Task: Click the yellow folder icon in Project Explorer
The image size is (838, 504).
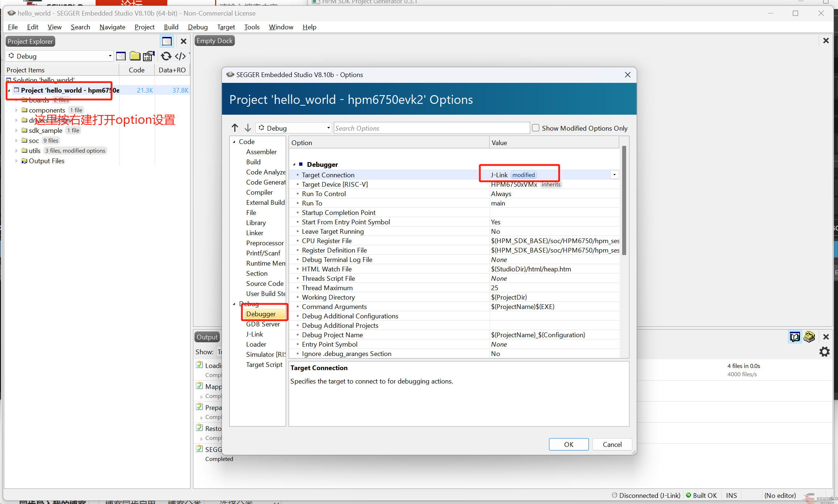Action: point(135,56)
